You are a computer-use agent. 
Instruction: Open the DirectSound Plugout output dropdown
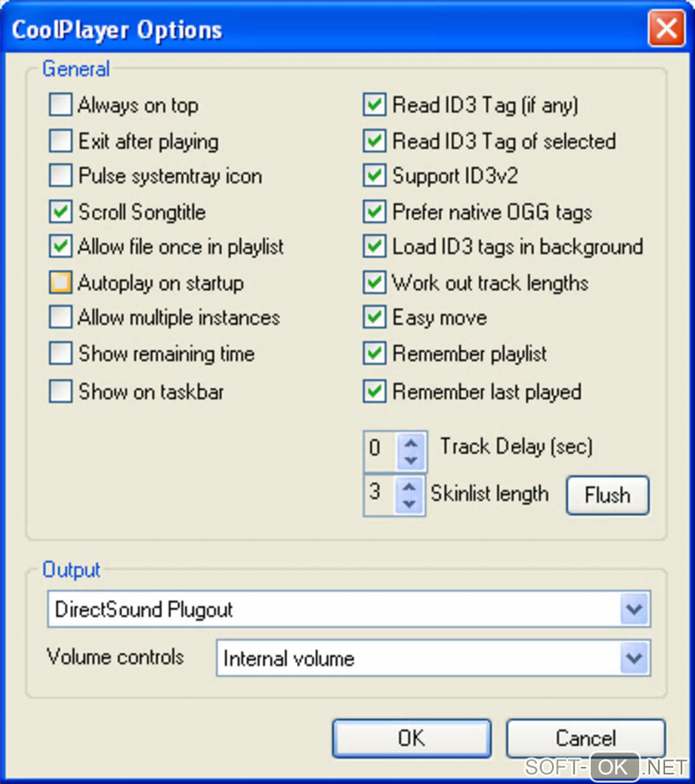click(634, 609)
